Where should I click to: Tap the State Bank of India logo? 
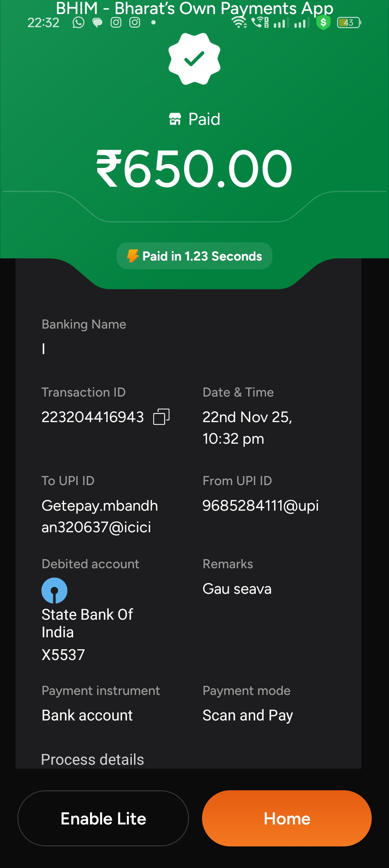coord(54,591)
